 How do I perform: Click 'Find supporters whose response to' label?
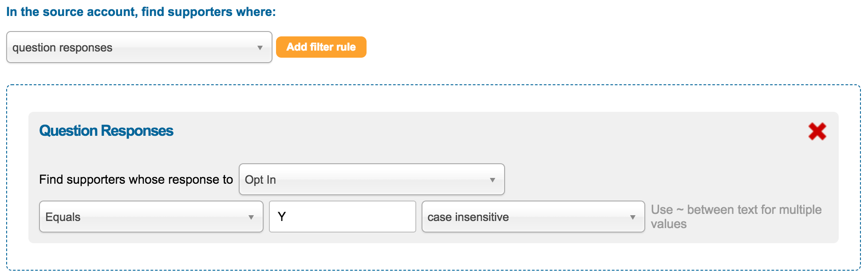[136, 180]
